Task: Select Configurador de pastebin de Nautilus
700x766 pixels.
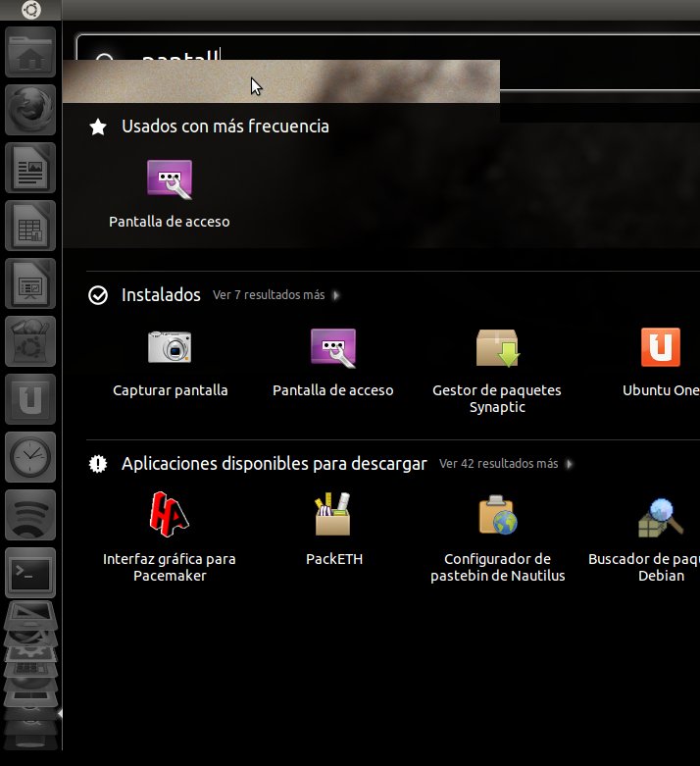Action: click(497, 537)
